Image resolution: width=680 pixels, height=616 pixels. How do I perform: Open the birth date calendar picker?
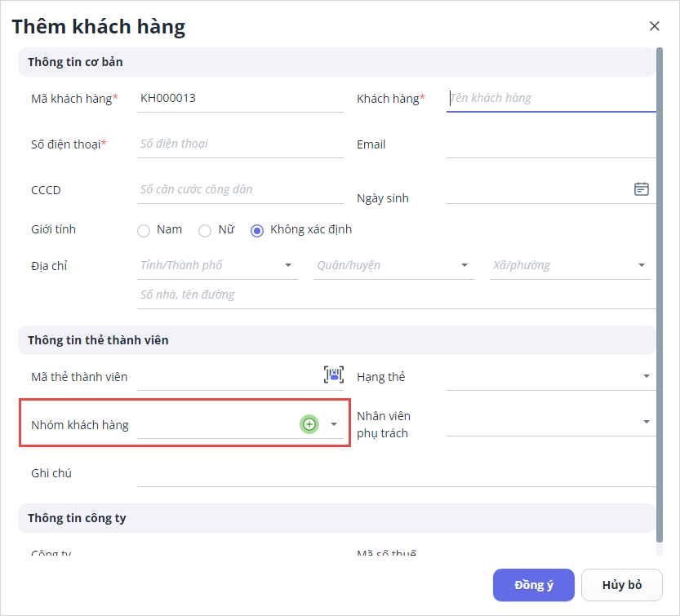click(x=642, y=189)
